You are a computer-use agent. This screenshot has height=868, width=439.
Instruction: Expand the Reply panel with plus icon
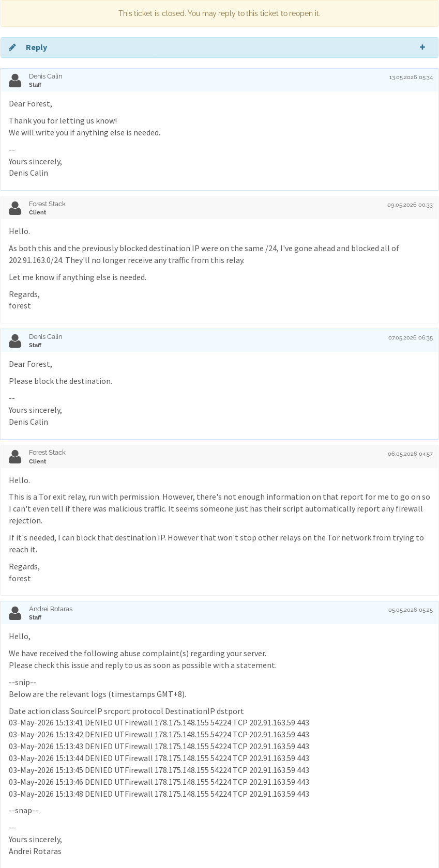(x=422, y=47)
